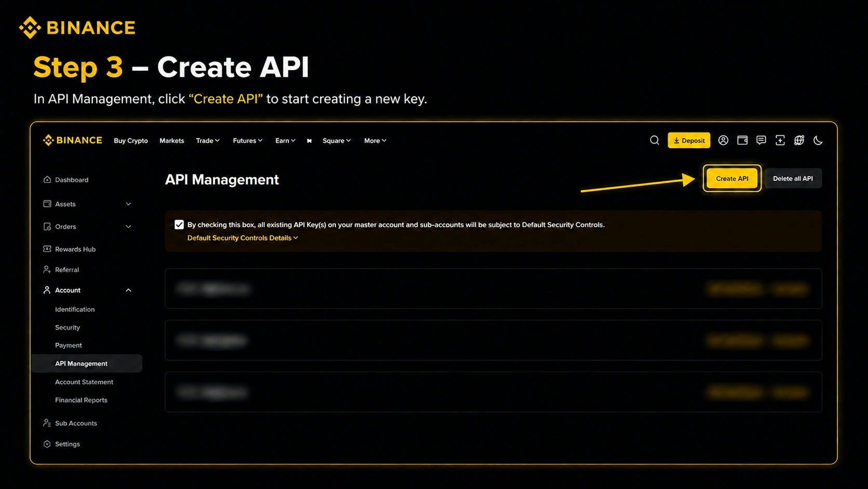
Task: Select Security under Account
Action: [67, 327]
